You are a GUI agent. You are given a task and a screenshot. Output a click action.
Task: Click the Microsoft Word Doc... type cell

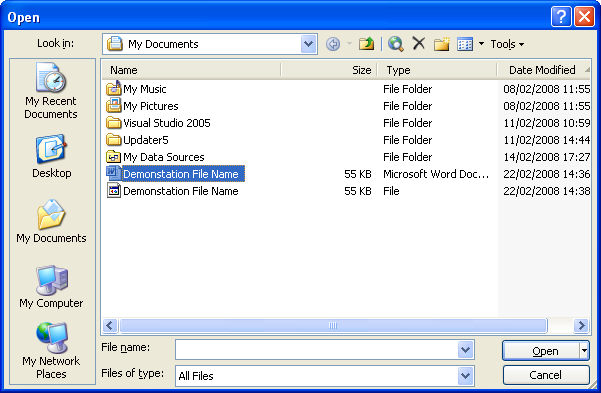436,174
